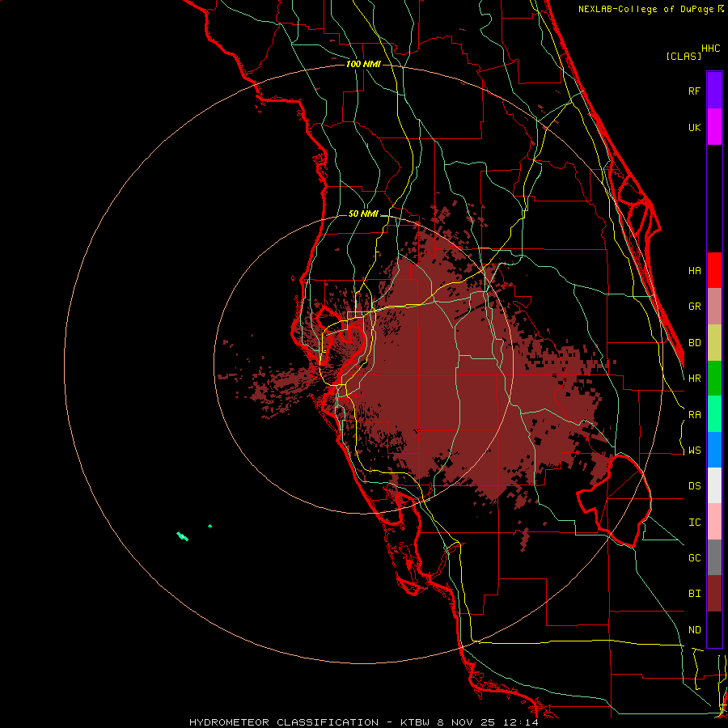Image resolution: width=728 pixels, height=728 pixels.
Task: Click the BI dark red legend swatch
Action: (714, 594)
